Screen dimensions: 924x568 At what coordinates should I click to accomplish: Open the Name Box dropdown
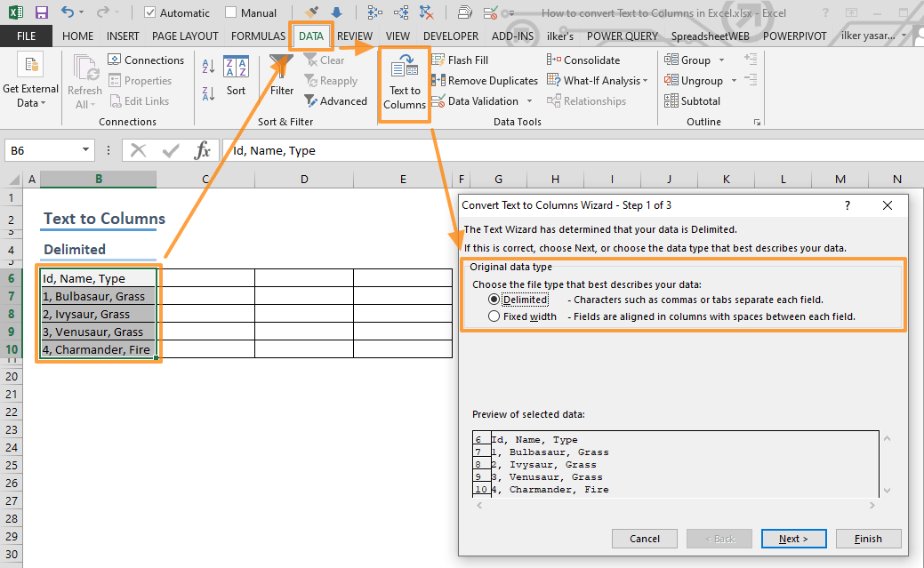click(x=84, y=150)
